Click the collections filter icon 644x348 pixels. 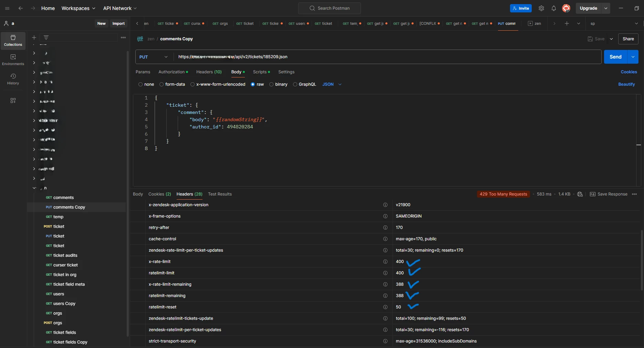(x=46, y=38)
